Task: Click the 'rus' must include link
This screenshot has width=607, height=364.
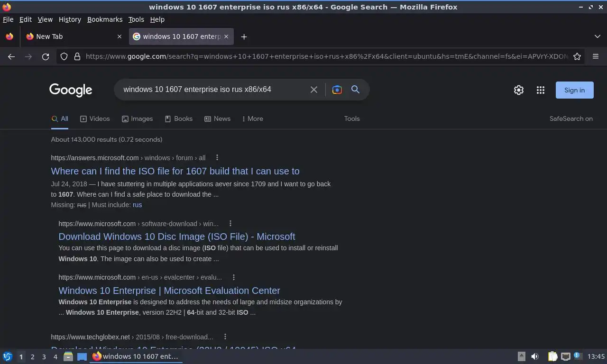Action: pos(138,205)
